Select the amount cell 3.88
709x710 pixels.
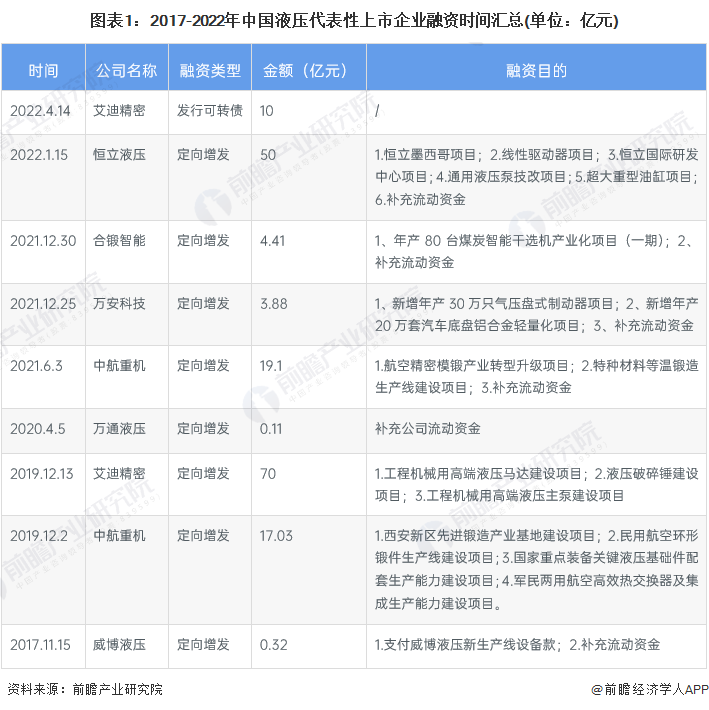click(x=273, y=303)
